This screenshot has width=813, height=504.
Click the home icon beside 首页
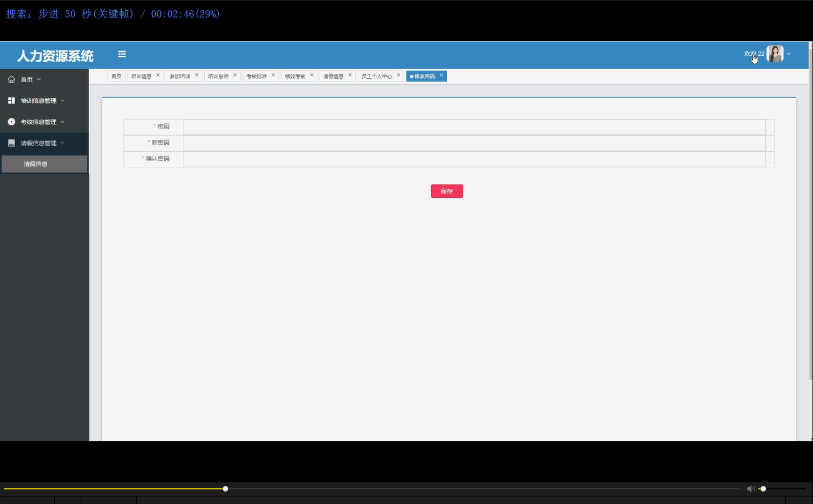[x=11, y=79]
